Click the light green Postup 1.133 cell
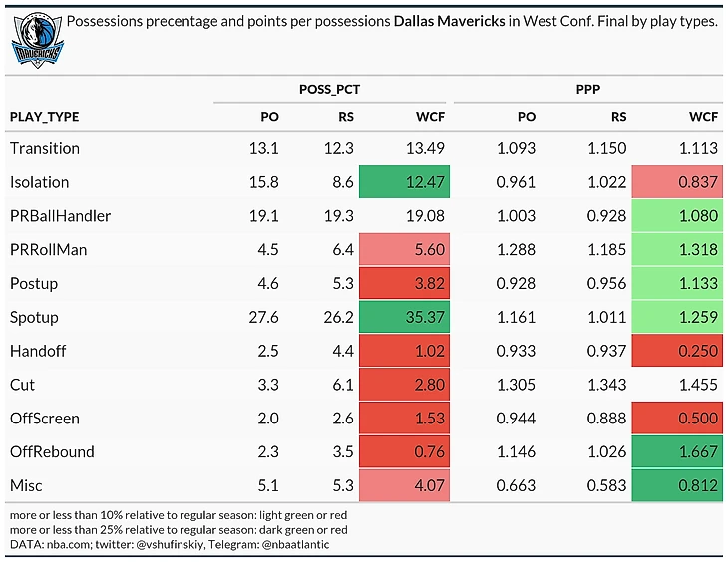Image resolution: width=728 pixels, height=562 pixels. [x=677, y=284]
